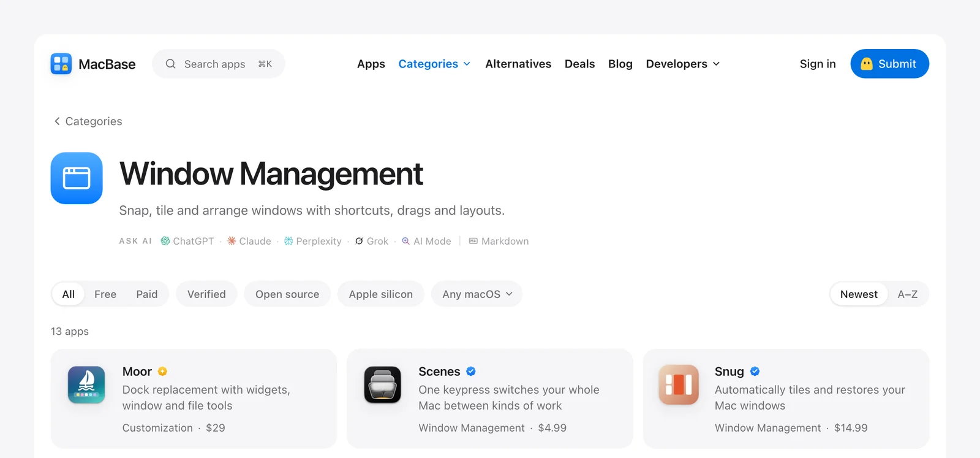Open the Scenes app title
This screenshot has height=458, width=980.
coord(439,372)
